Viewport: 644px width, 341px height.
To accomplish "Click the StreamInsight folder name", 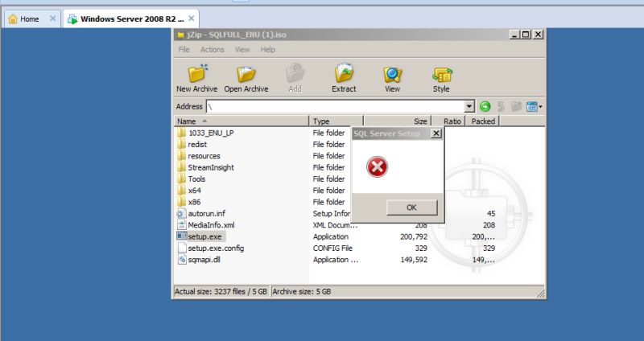I will [211, 167].
